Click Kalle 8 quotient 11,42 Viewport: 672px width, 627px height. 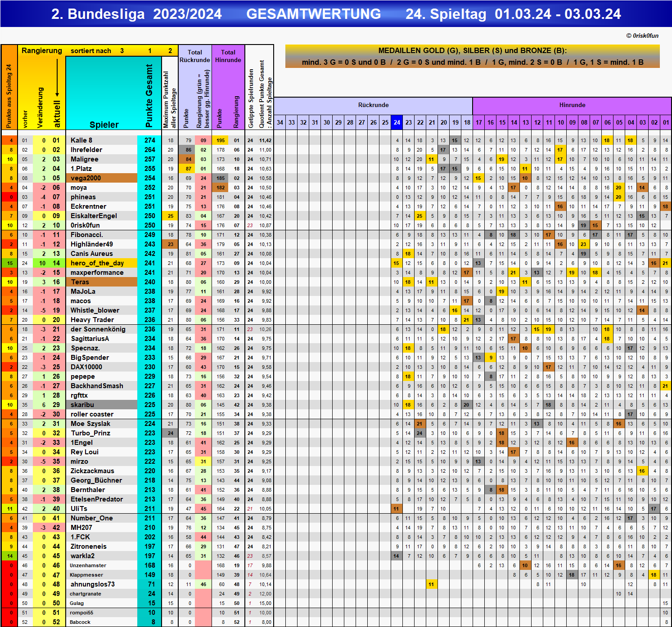click(x=266, y=140)
